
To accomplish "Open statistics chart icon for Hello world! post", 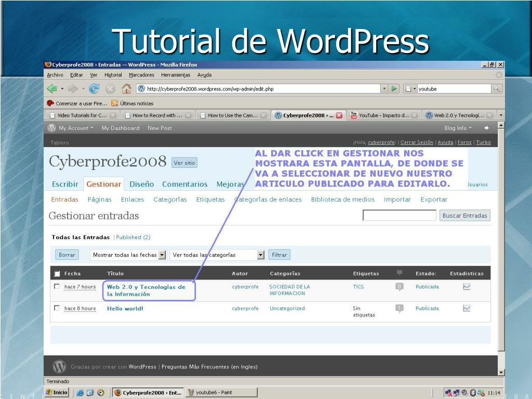I will click(467, 309).
